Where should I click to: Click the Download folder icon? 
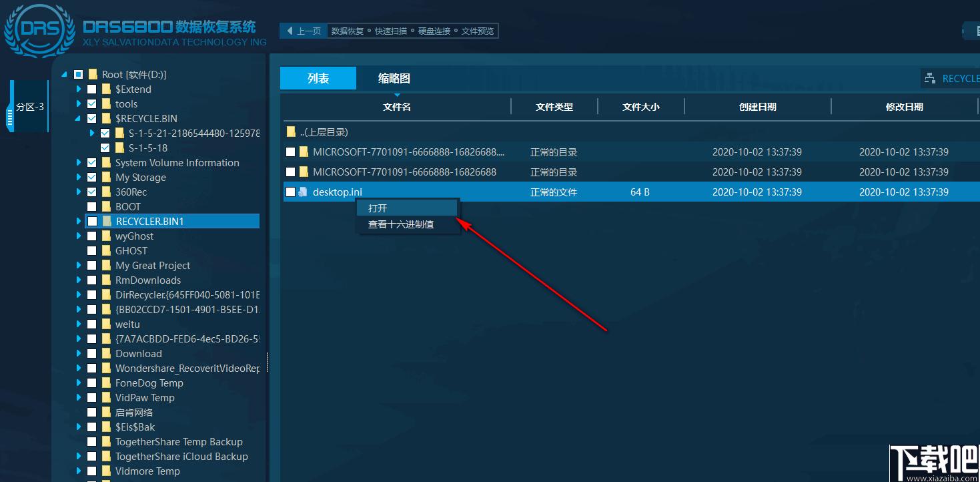pyautogui.click(x=107, y=354)
